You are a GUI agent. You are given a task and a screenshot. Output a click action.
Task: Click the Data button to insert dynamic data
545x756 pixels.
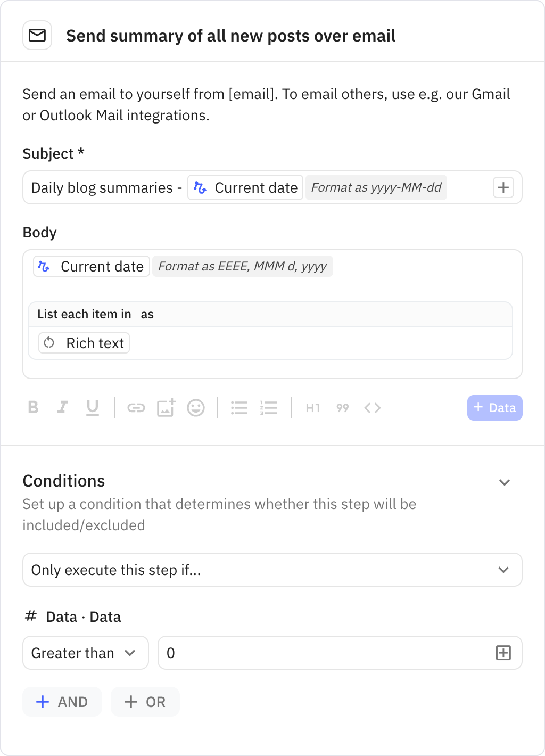494,408
